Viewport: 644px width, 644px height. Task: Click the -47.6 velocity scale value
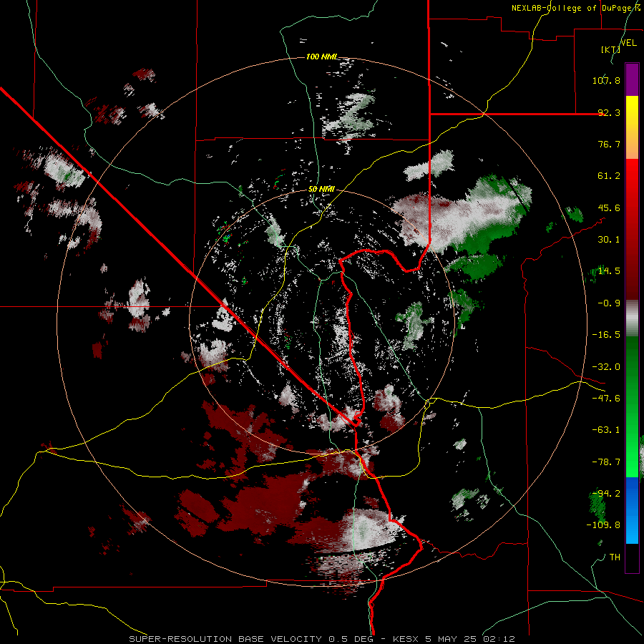click(x=606, y=399)
